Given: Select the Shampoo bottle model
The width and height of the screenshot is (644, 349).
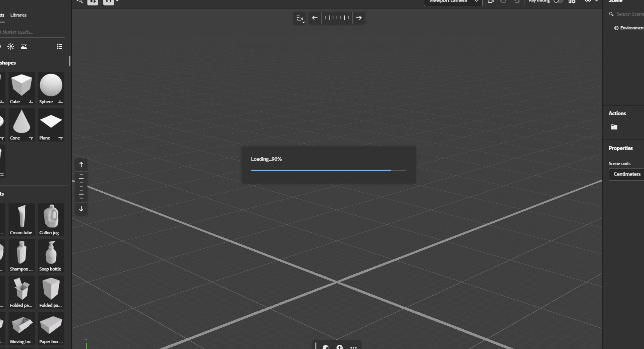Looking at the screenshot, I should [21, 255].
